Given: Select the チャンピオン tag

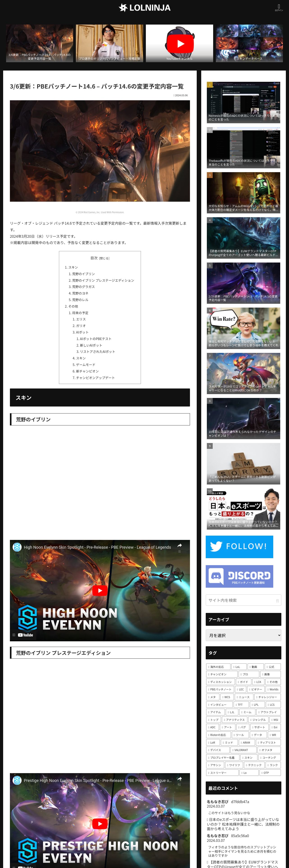Looking at the screenshot, I should pyautogui.click(x=222, y=674).
